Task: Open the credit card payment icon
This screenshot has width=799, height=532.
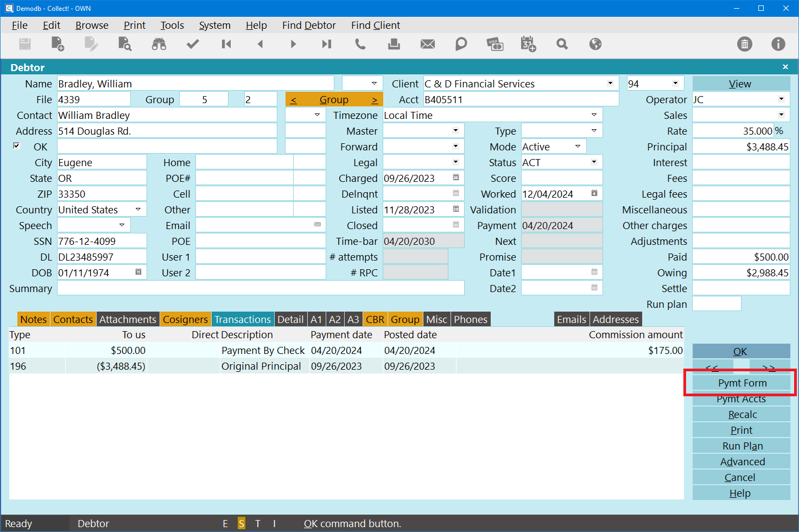Action: [x=494, y=44]
